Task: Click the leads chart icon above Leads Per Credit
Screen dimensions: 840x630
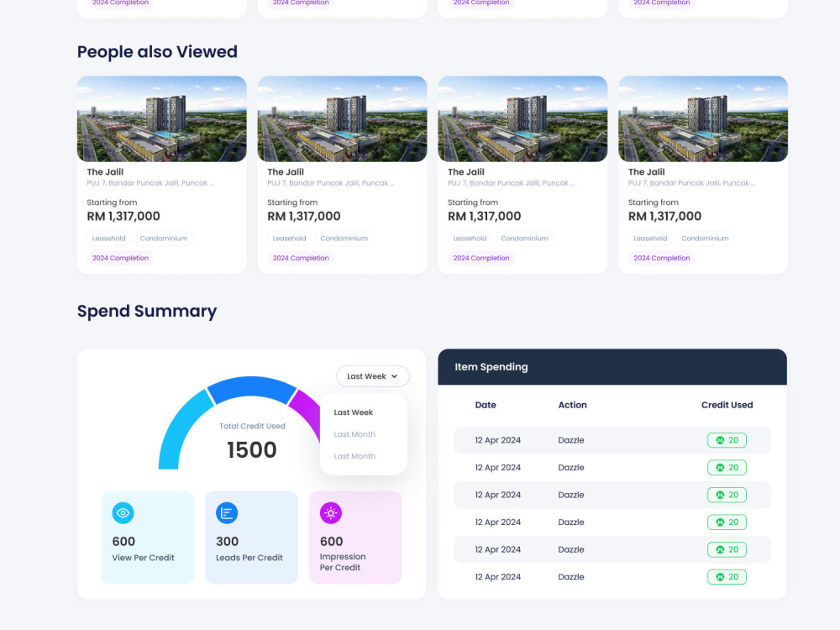Action: (227, 512)
